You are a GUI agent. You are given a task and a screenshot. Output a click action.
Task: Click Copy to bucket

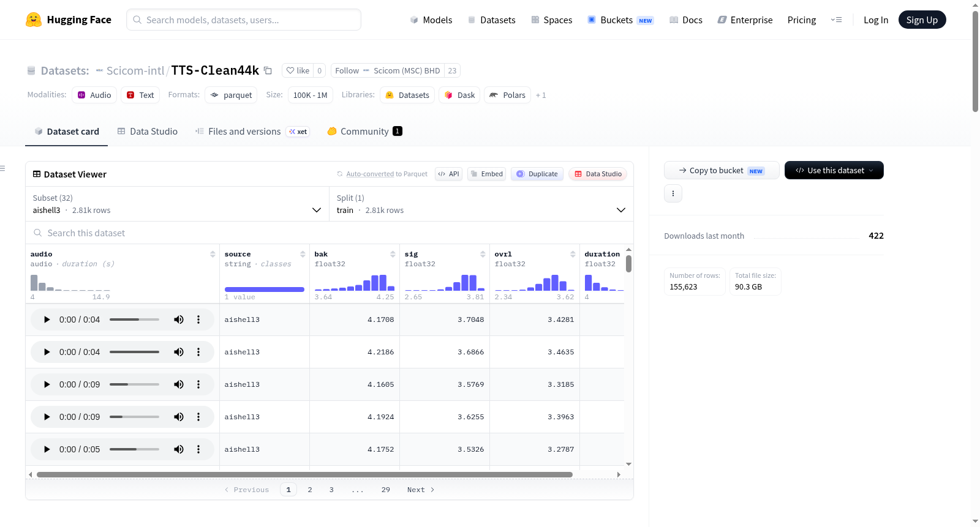click(x=722, y=170)
